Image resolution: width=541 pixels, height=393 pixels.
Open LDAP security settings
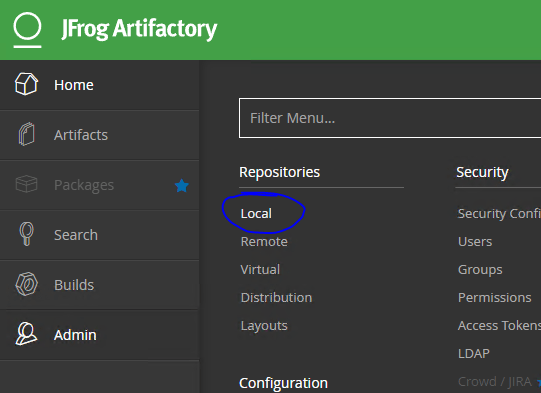tap(474, 353)
